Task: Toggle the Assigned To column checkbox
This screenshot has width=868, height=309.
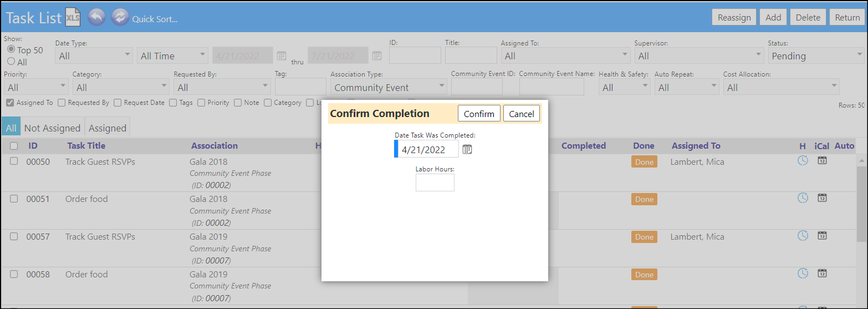Action: [x=10, y=103]
